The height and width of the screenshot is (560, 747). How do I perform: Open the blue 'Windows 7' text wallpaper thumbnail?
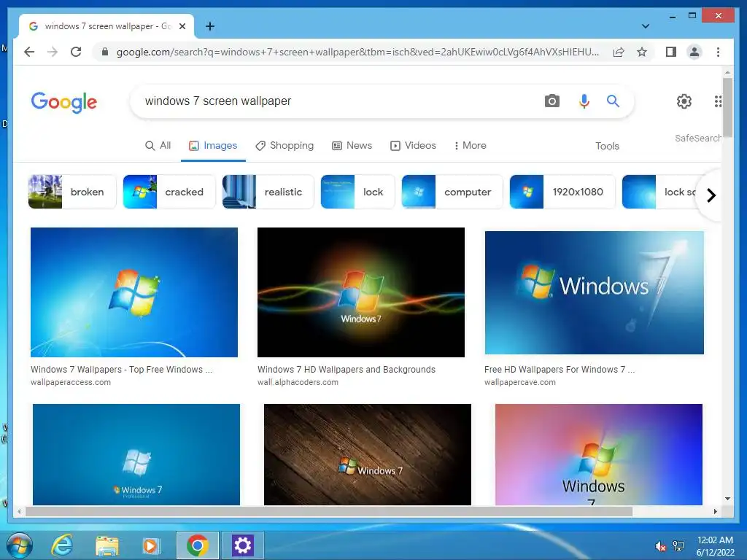click(594, 293)
